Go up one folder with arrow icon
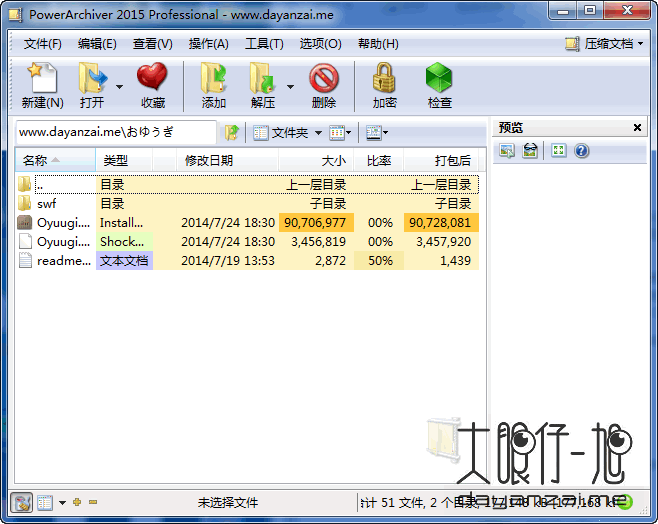The height and width of the screenshot is (524, 658). click(232, 133)
